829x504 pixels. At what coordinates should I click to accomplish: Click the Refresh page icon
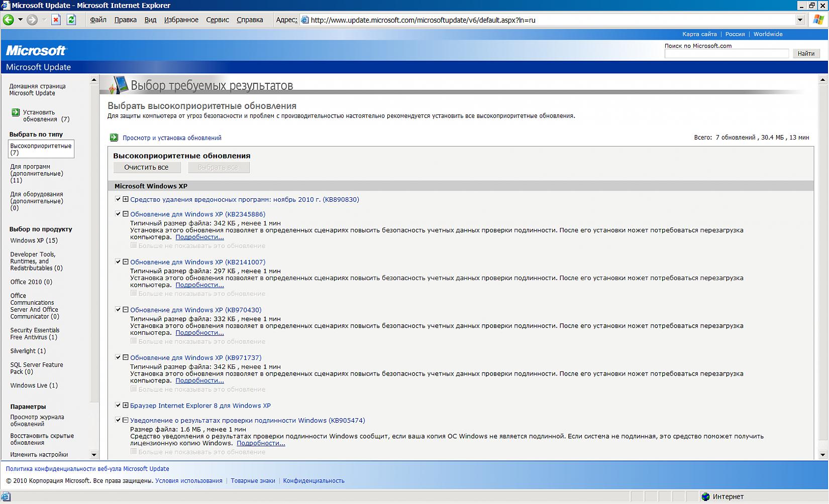pos(71,20)
